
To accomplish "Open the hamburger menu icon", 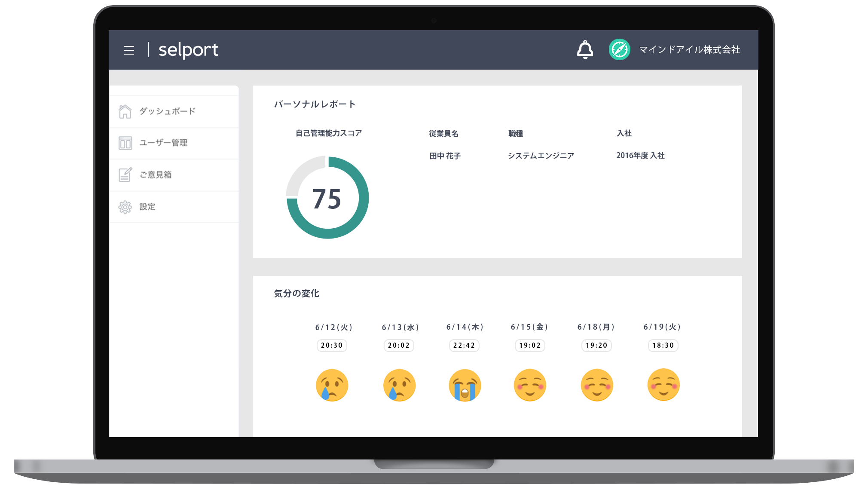I will point(129,50).
